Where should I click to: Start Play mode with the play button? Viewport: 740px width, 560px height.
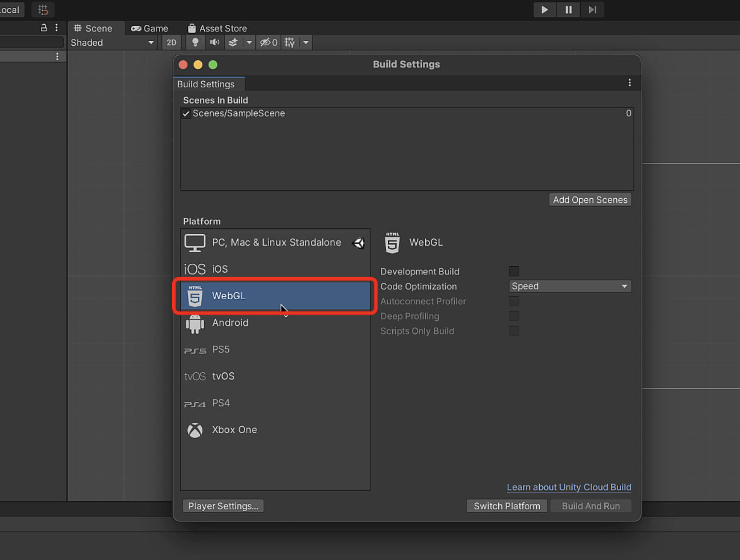pyautogui.click(x=545, y=10)
